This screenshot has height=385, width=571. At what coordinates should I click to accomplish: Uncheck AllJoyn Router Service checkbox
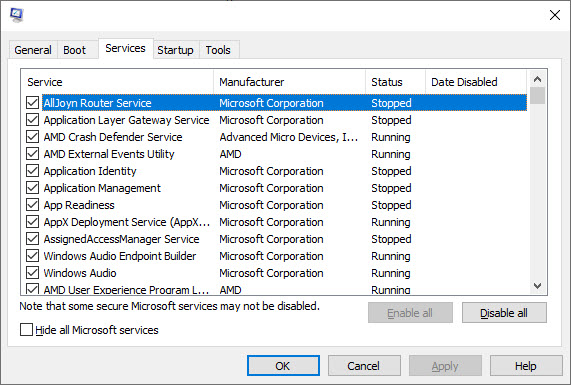pos(32,103)
